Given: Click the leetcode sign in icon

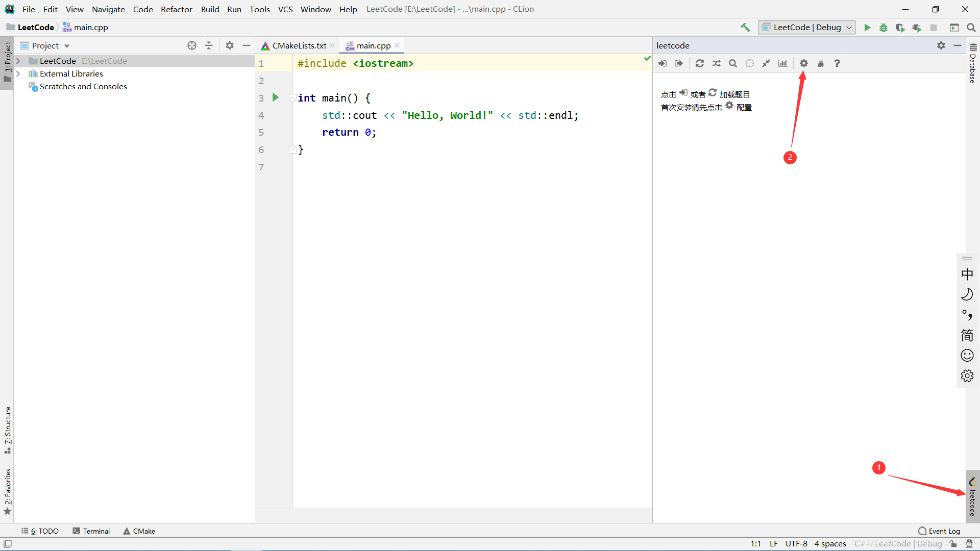Looking at the screenshot, I should 663,63.
